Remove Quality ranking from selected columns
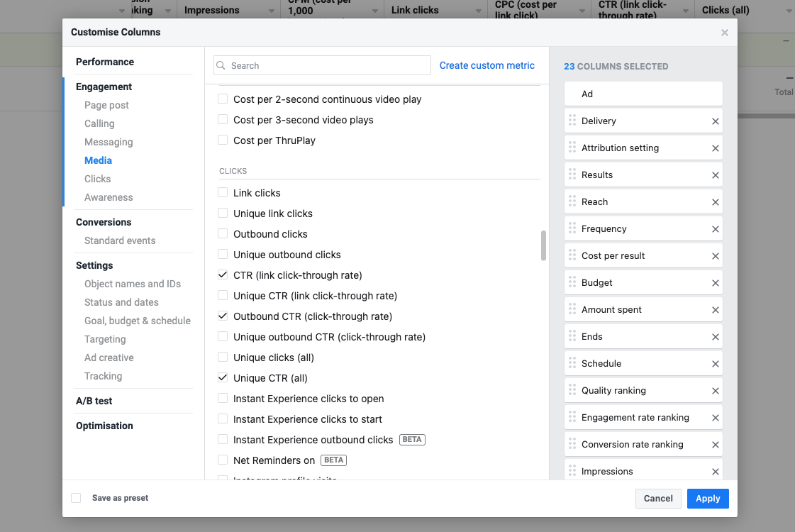The width and height of the screenshot is (795, 532). pos(716,391)
